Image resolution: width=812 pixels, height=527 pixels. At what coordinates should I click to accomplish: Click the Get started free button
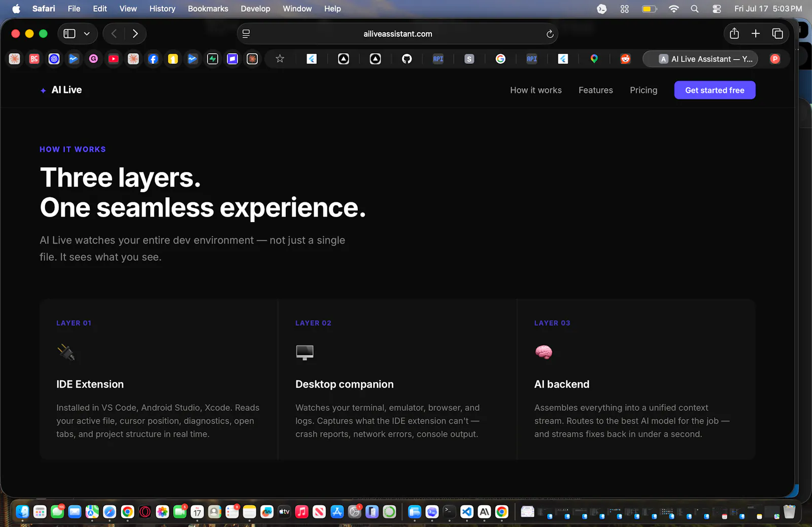pos(715,90)
